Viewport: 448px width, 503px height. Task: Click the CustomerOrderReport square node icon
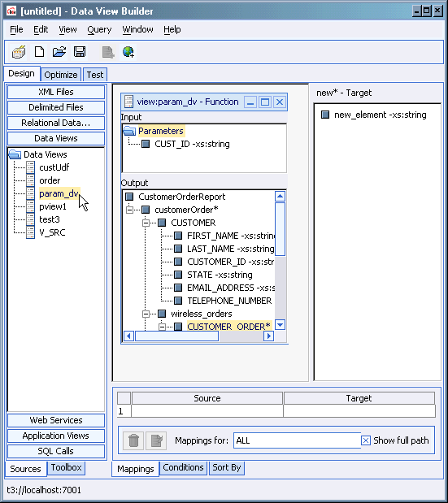129,197
